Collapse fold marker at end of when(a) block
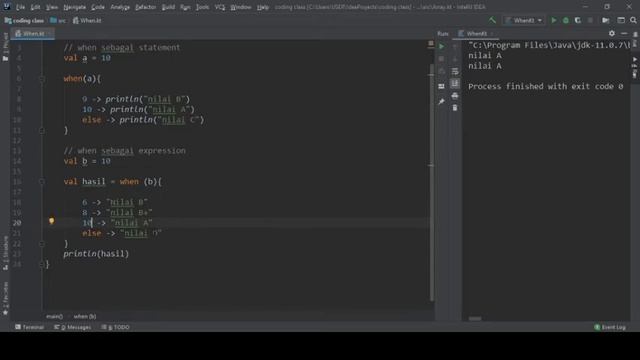 point(42,130)
